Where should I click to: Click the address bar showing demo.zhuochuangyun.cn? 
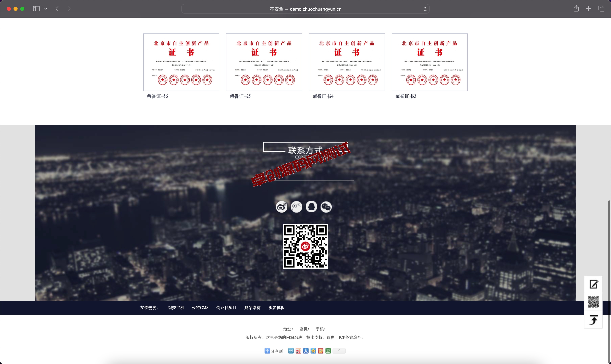[x=305, y=9]
